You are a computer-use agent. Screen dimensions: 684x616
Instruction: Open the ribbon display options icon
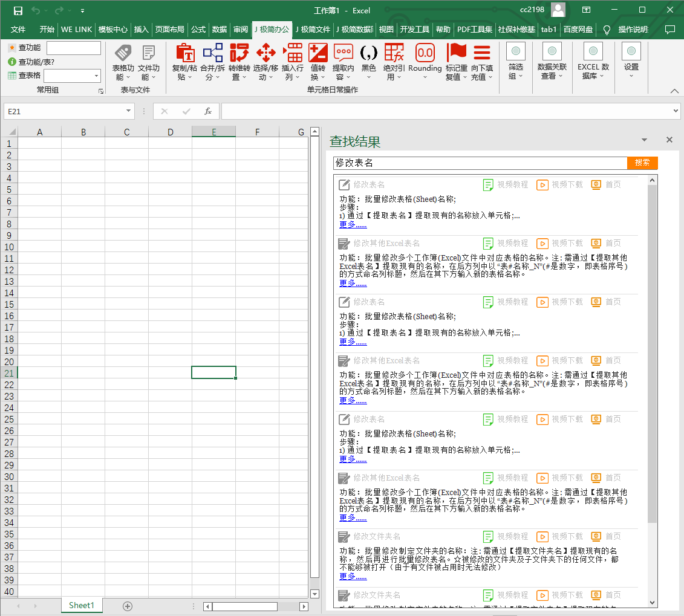point(586,10)
